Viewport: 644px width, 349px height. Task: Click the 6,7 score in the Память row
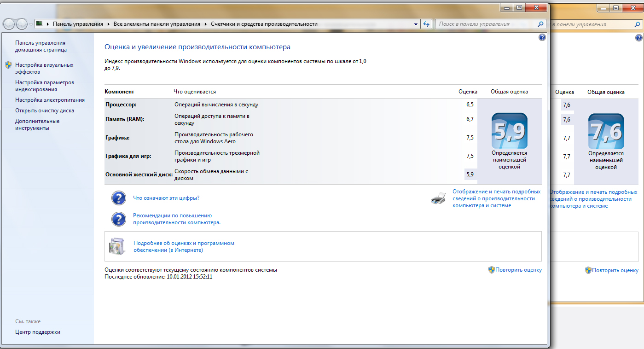470,119
